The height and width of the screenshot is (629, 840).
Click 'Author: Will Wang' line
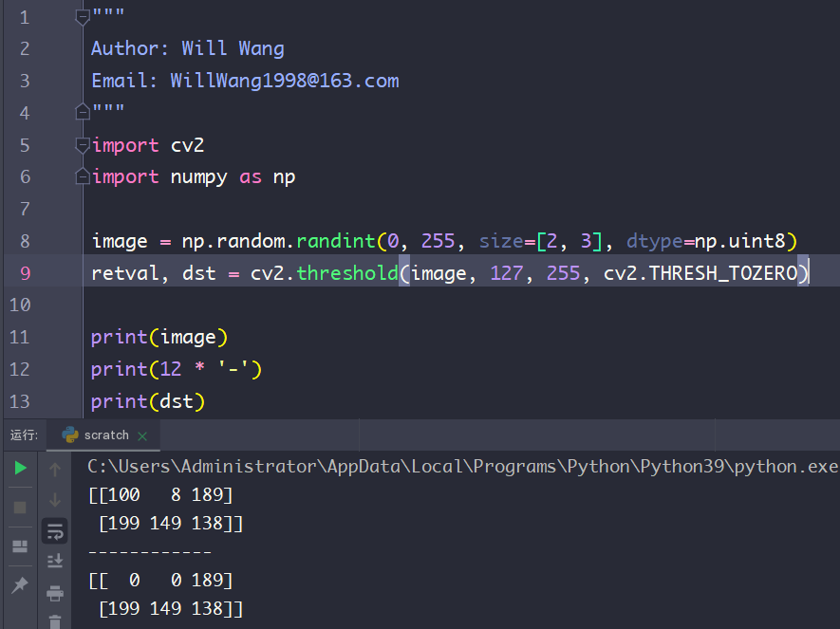pos(188,48)
